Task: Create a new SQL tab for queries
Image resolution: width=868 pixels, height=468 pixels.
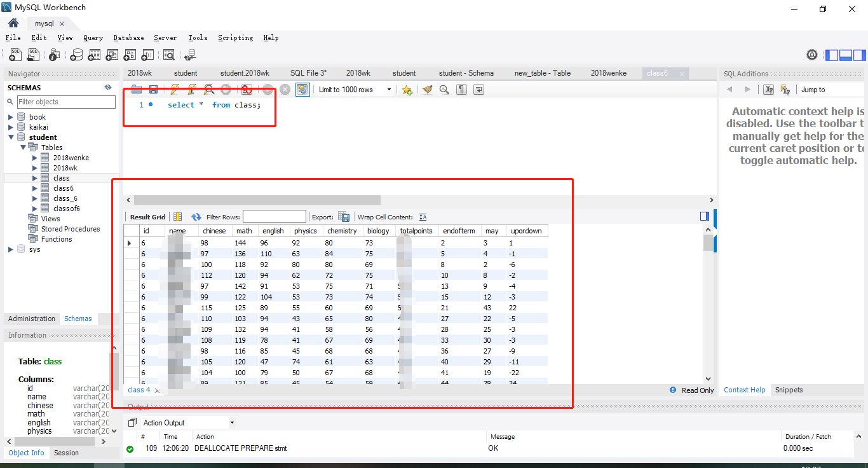Action: [15, 55]
